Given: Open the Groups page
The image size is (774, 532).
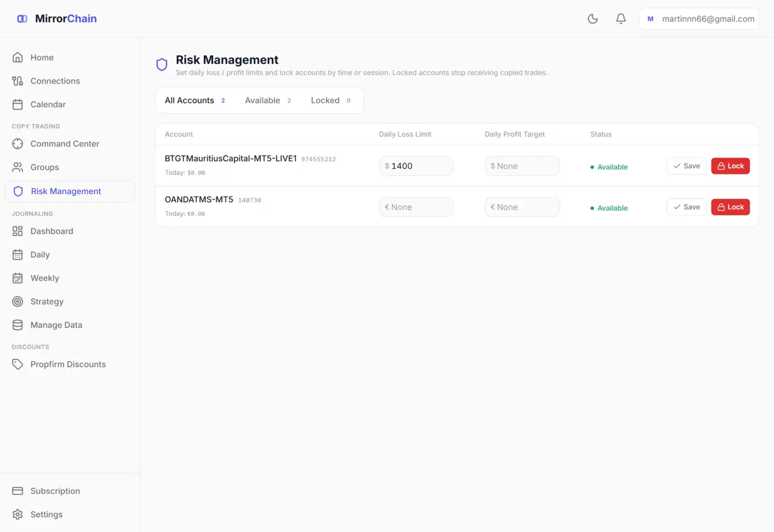Looking at the screenshot, I should coord(70,167).
